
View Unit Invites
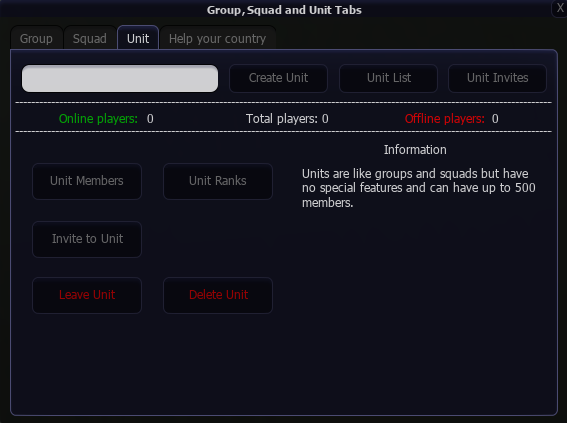pos(498,78)
